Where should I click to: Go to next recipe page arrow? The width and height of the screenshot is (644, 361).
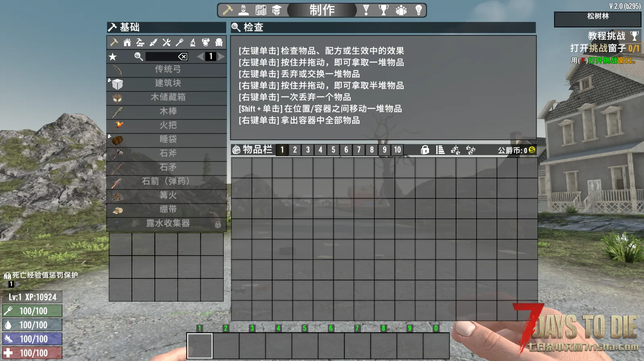[x=221, y=57]
